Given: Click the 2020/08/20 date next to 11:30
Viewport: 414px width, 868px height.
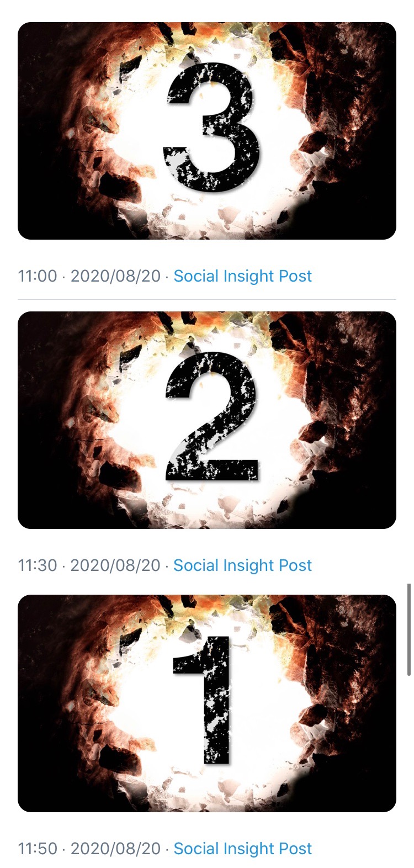Looking at the screenshot, I should [115, 565].
